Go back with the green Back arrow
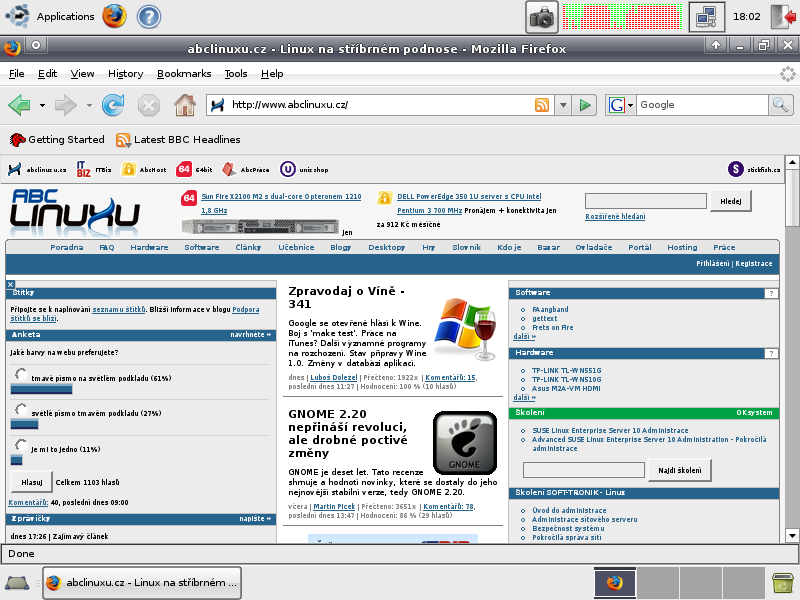 (19, 105)
